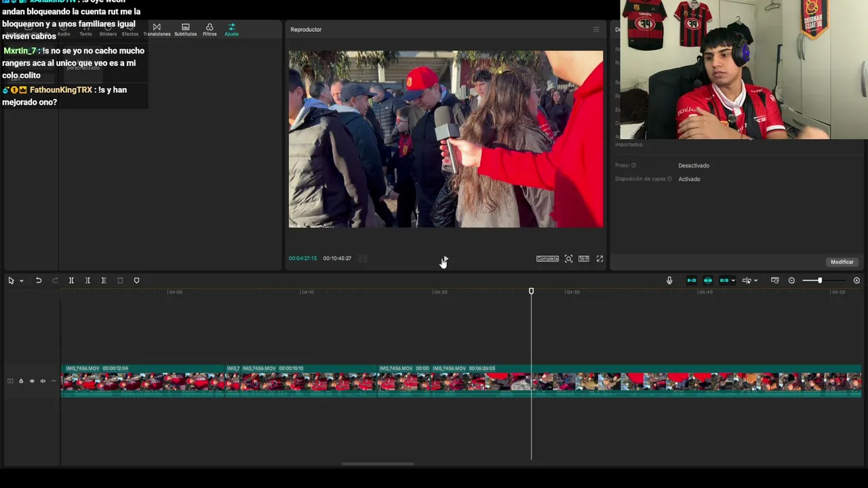Screen dimensions: 868x488
Task: Play the preview video
Action: [444, 259]
